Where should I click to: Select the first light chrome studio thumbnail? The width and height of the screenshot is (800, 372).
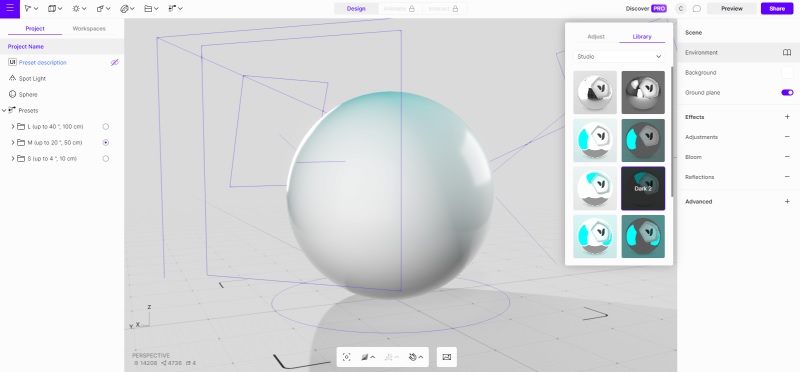595,92
